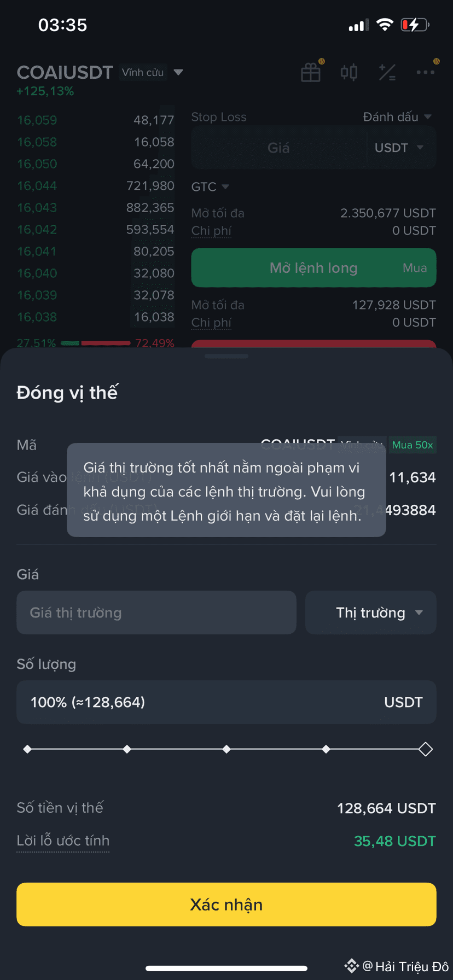Screen dimensions: 453x980
Task: Set quantity slider to 50% marker
Action: [x=226, y=749]
